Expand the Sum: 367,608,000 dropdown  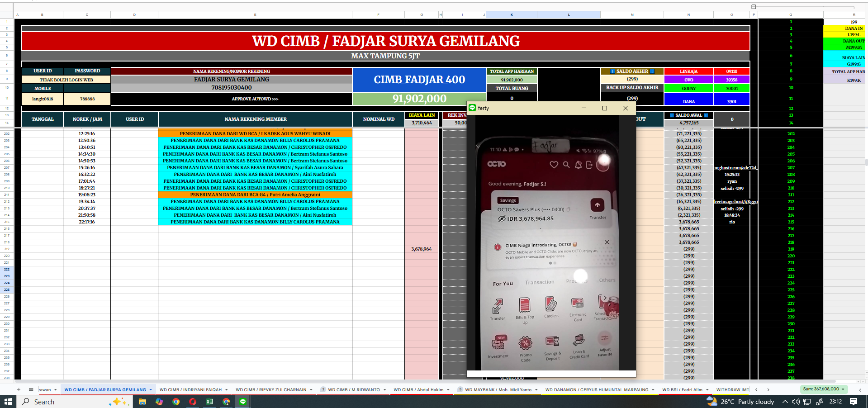pyautogui.click(x=843, y=389)
